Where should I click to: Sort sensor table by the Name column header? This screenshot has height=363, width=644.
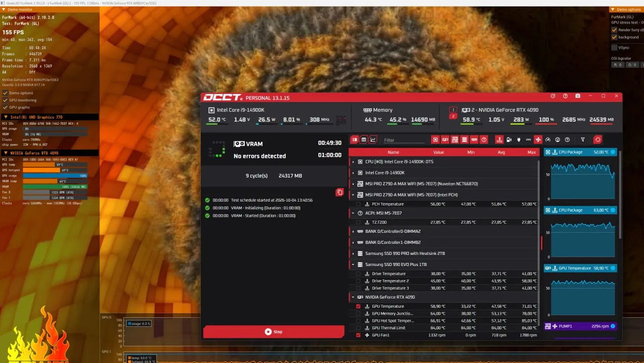point(393,152)
